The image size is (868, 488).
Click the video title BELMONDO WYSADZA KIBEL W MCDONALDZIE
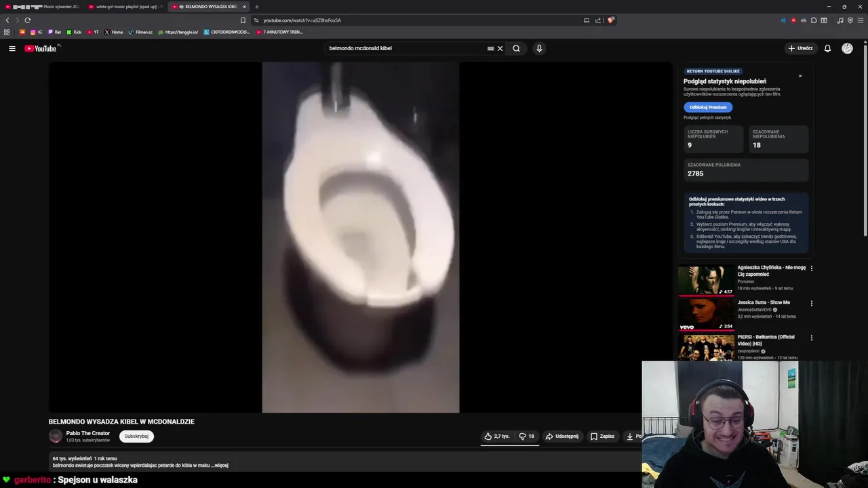click(121, 422)
